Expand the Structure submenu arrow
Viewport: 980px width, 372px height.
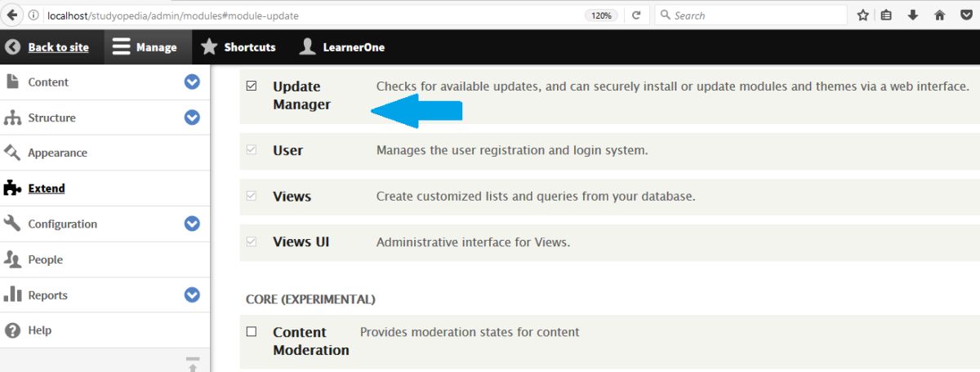click(192, 117)
